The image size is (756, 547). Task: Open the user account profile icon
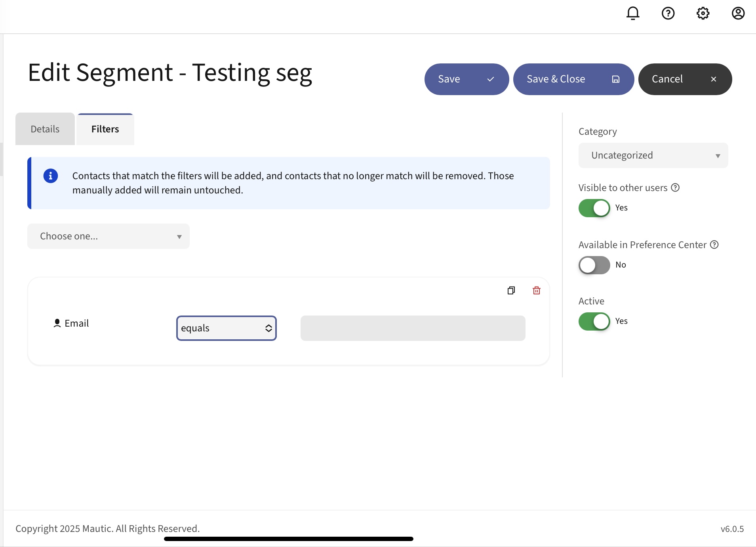point(738,13)
